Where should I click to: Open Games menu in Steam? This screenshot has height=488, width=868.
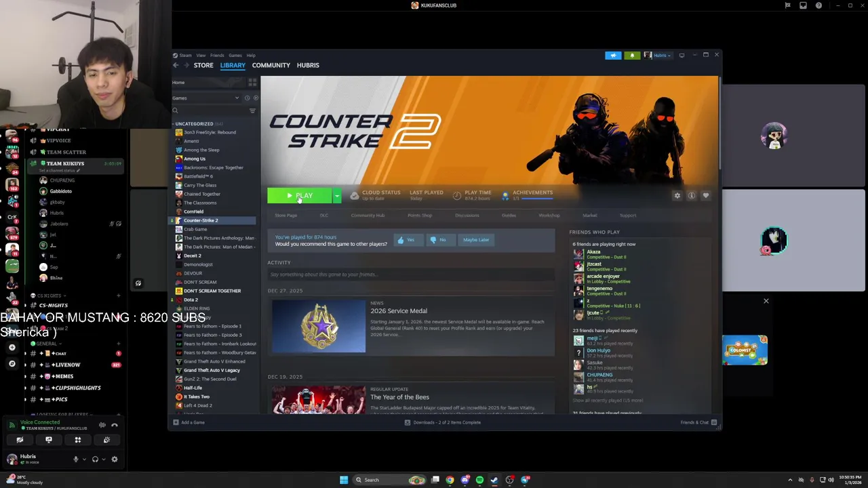(235, 56)
